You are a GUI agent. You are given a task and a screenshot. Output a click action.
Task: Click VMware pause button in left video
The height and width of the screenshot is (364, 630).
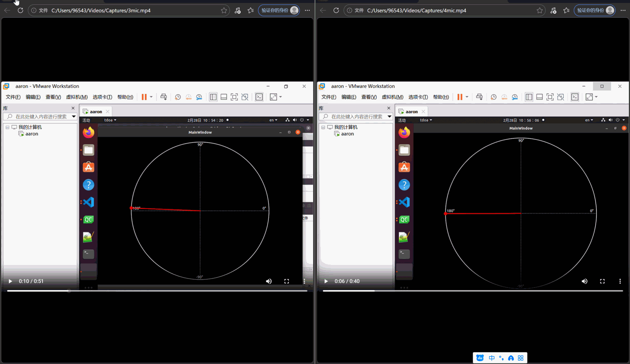144,97
